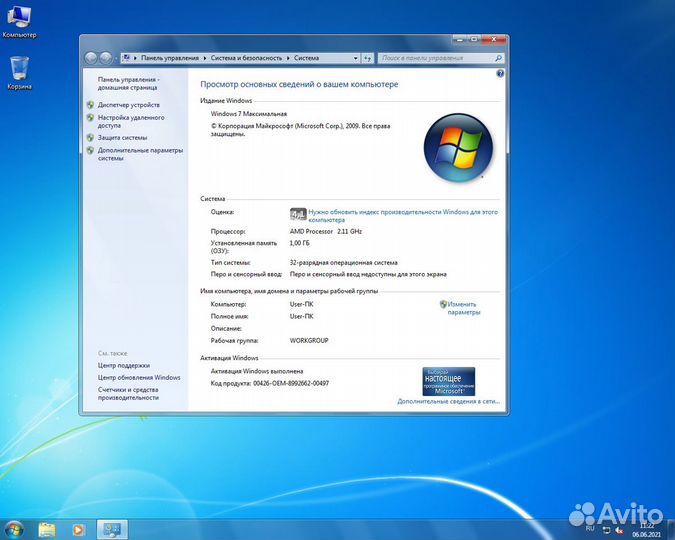Click the taskbar clock and date

[647, 530]
